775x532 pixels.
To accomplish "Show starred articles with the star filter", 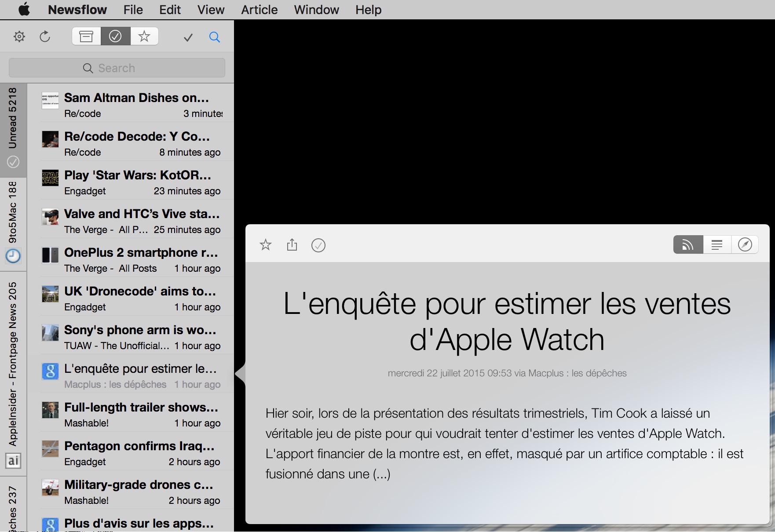I will point(144,36).
